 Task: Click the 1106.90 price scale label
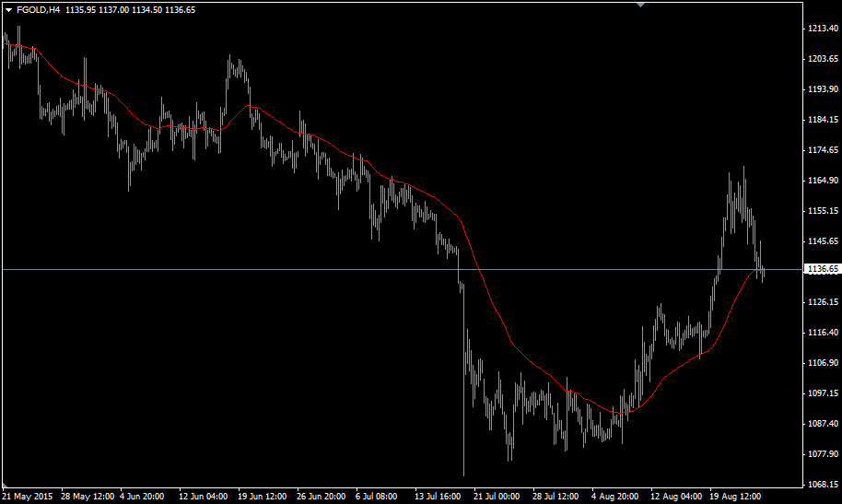point(824,363)
